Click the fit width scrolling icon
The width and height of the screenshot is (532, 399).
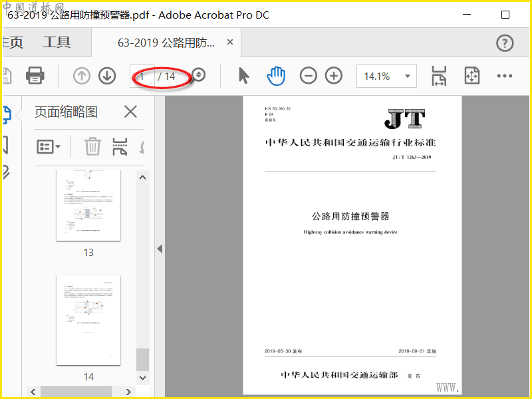click(439, 76)
